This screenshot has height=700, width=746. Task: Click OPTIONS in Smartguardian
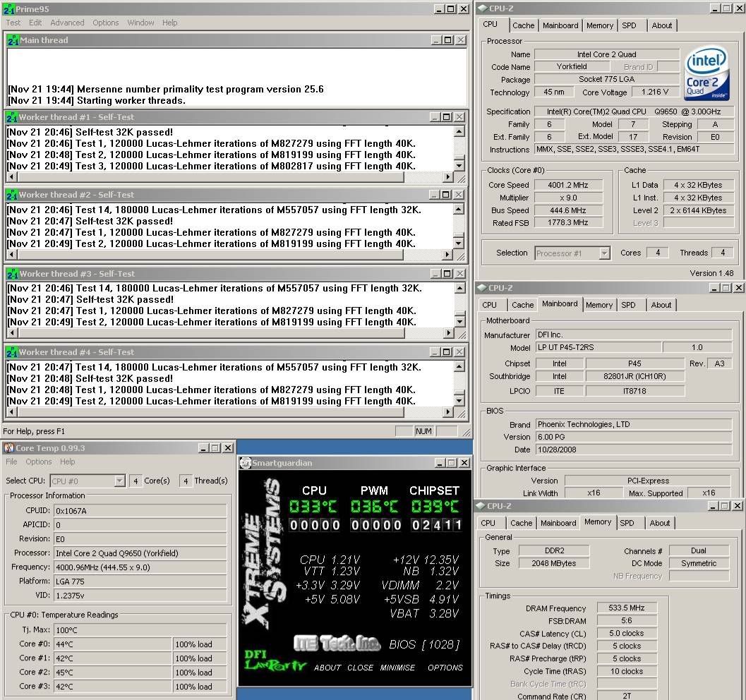pos(445,668)
